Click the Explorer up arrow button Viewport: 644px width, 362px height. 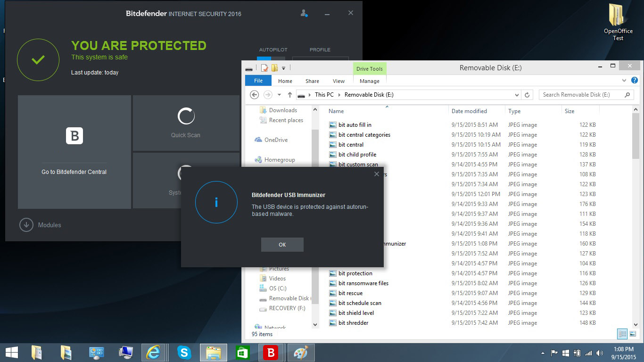pyautogui.click(x=290, y=95)
